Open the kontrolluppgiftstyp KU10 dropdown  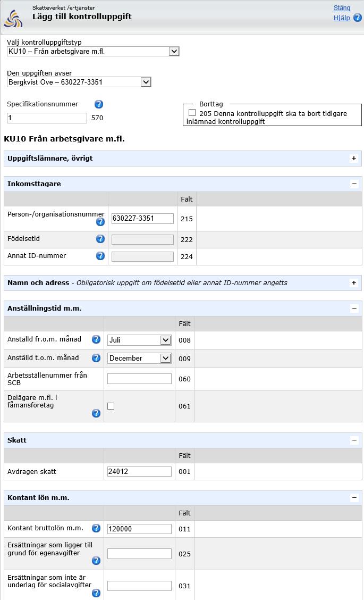pyautogui.click(x=93, y=51)
